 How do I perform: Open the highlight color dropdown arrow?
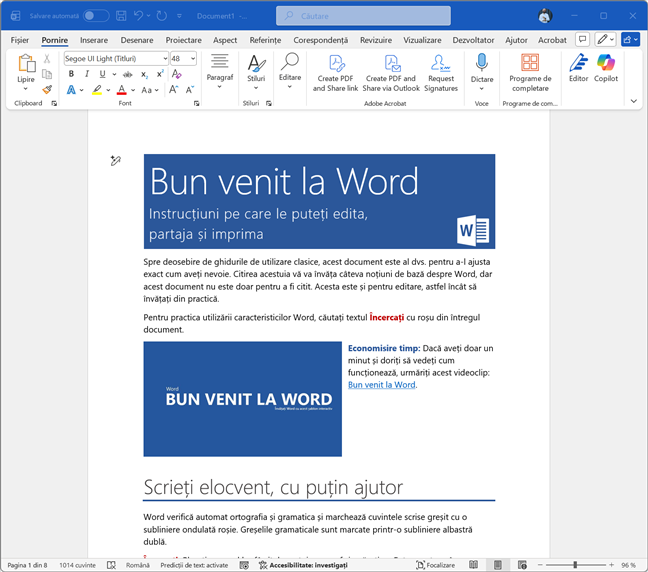click(108, 90)
